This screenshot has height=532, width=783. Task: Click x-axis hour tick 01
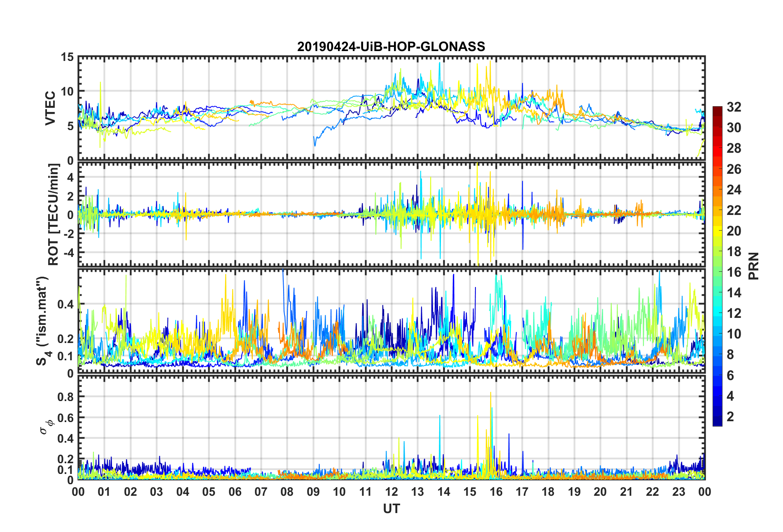pos(104,492)
